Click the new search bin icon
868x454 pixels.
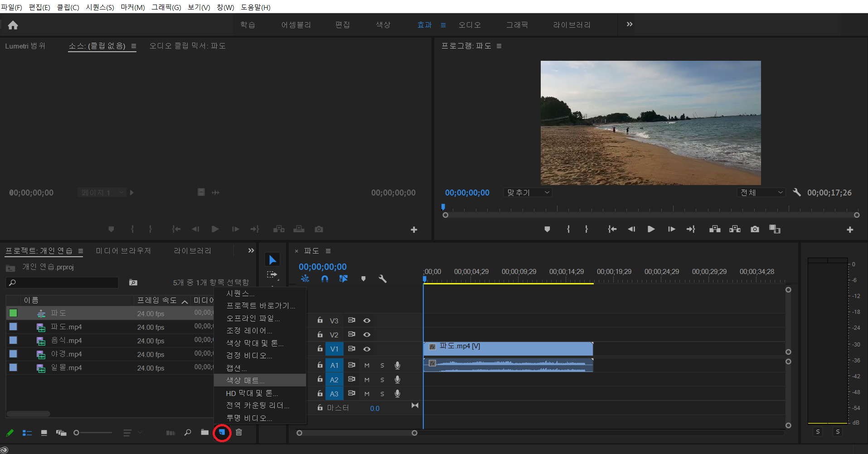(x=133, y=283)
